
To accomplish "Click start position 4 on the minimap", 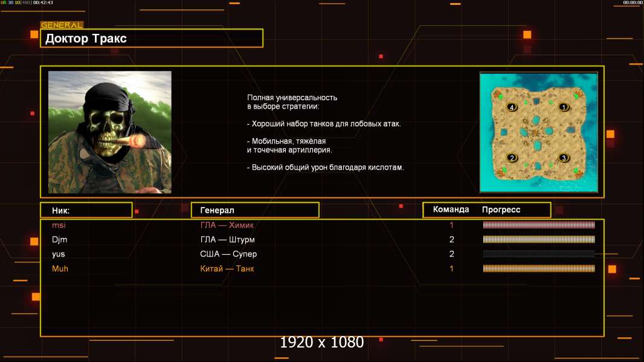I will click(512, 107).
